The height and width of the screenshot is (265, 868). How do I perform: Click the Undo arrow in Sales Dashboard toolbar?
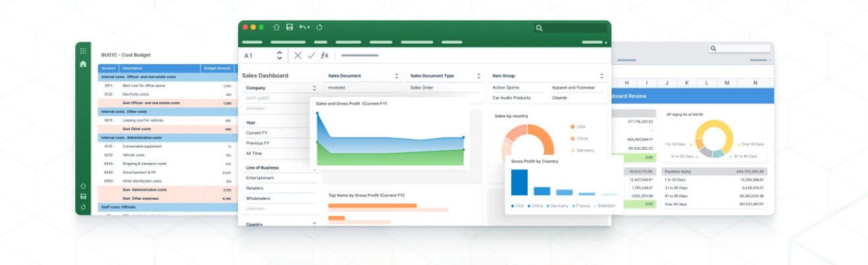[302, 27]
